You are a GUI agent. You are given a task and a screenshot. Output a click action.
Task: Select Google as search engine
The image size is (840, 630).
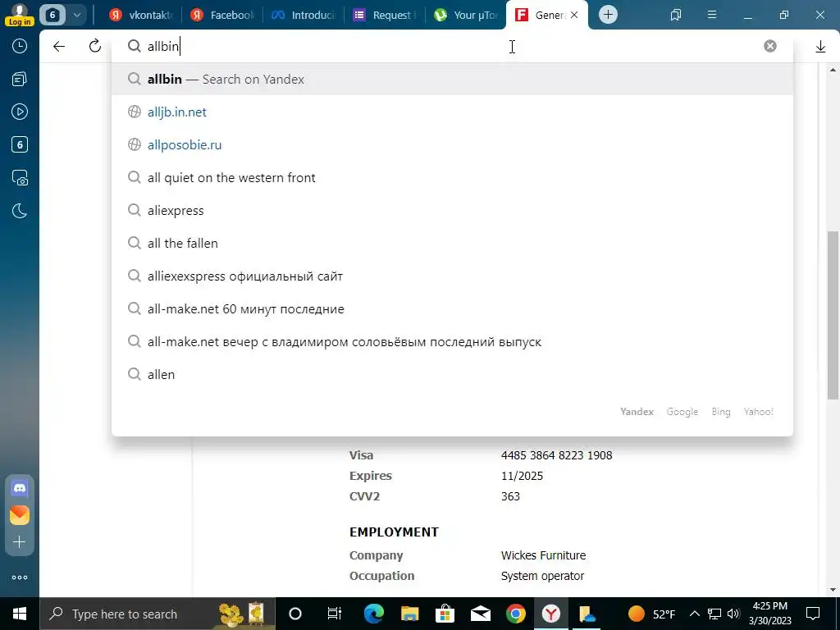coord(682,412)
